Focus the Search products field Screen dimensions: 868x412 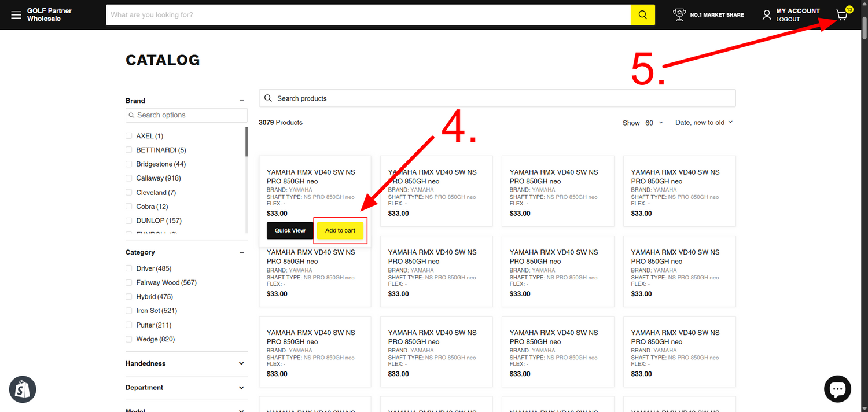498,98
